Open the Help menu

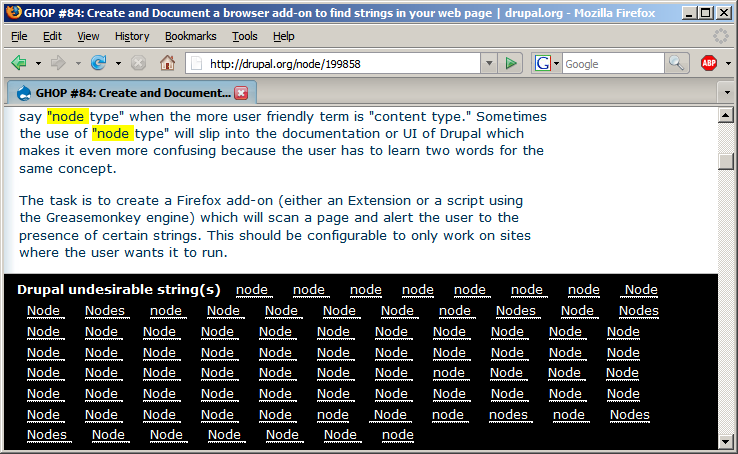pyautogui.click(x=283, y=36)
